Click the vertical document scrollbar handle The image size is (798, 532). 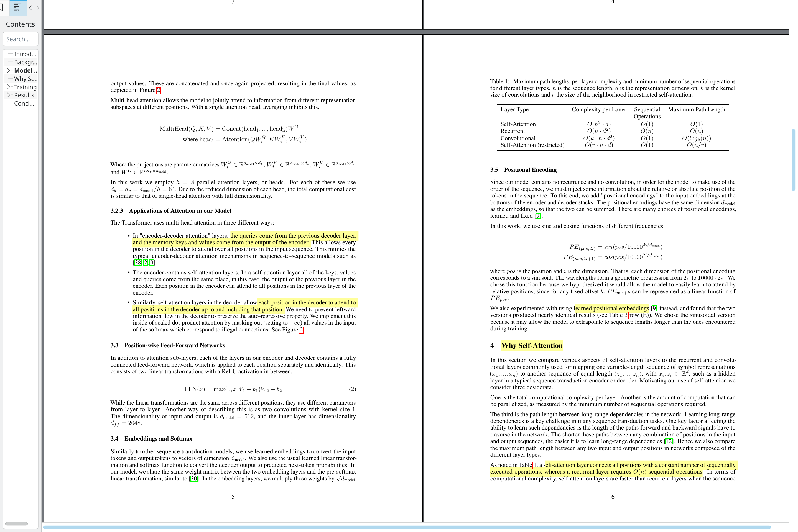(x=793, y=160)
